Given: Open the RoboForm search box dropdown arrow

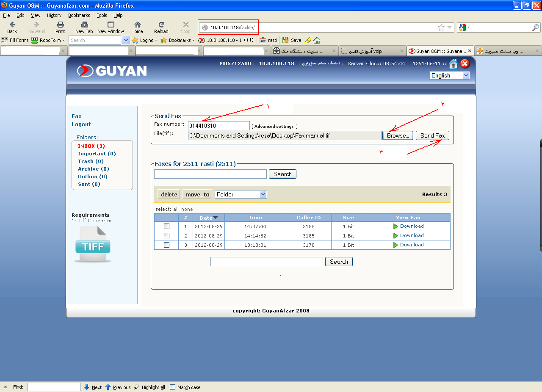Looking at the screenshot, I should [x=125, y=40].
